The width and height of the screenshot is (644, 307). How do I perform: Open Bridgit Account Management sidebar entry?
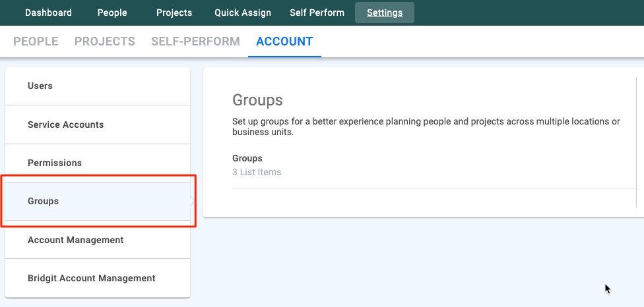pyautogui.click(x=98, y=278)
